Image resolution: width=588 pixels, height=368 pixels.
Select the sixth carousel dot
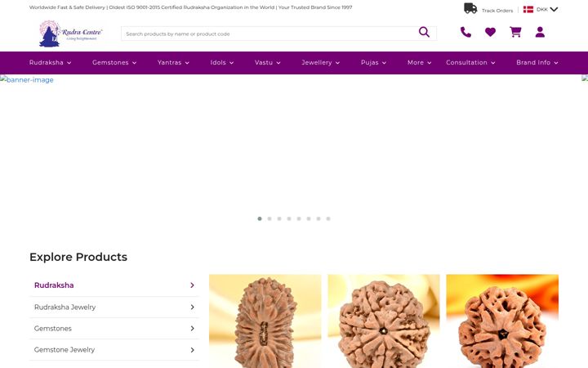[x=309, y=218]
